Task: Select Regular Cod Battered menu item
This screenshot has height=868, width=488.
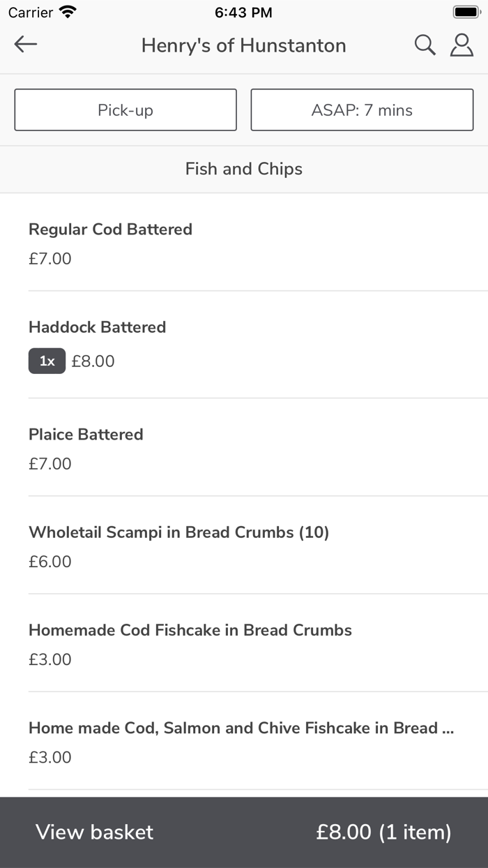Action: [110, 230]
